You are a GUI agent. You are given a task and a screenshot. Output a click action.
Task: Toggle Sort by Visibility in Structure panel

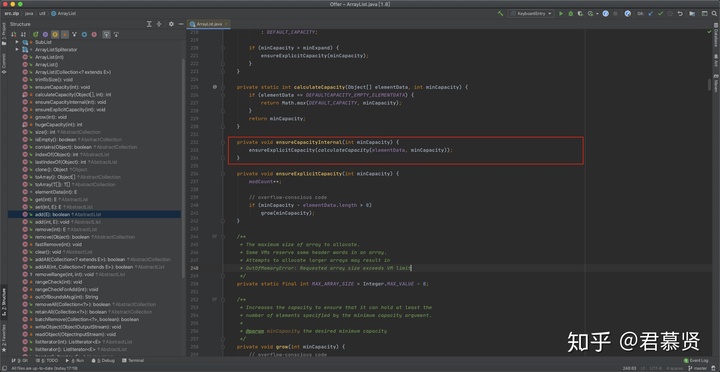[13, 34]
